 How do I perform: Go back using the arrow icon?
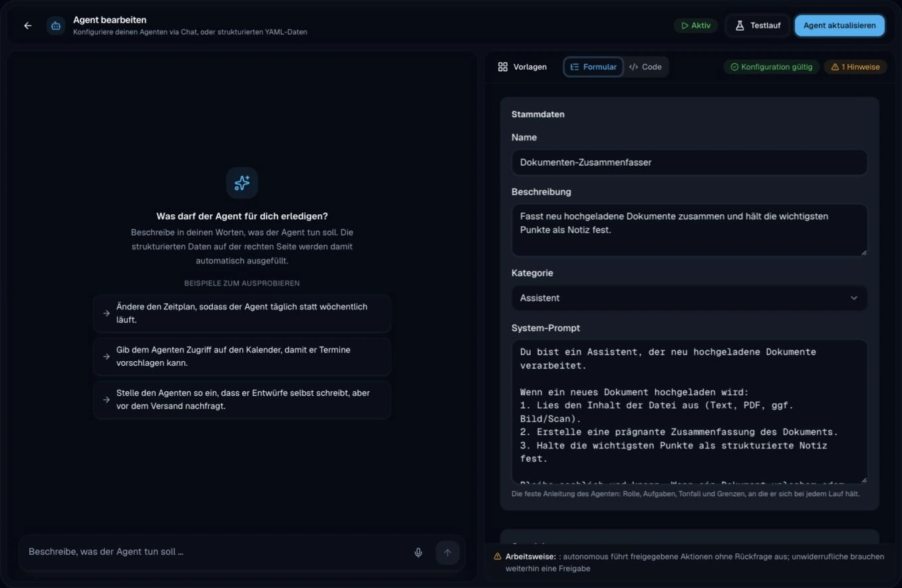click(x=28, y=26)
